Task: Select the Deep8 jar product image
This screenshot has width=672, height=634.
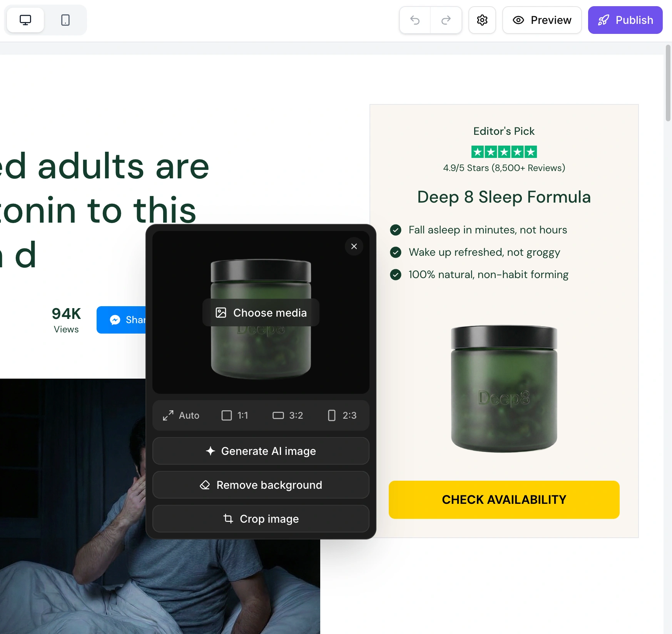Action: click(x=504, y=389)
